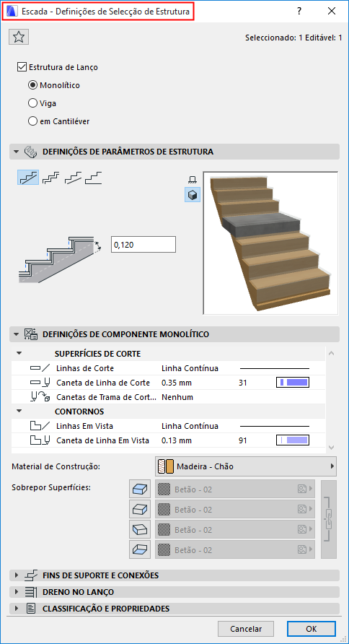349x644 pixels.
Task: Toggle third surface override icon
Action: tap(141, 529)
